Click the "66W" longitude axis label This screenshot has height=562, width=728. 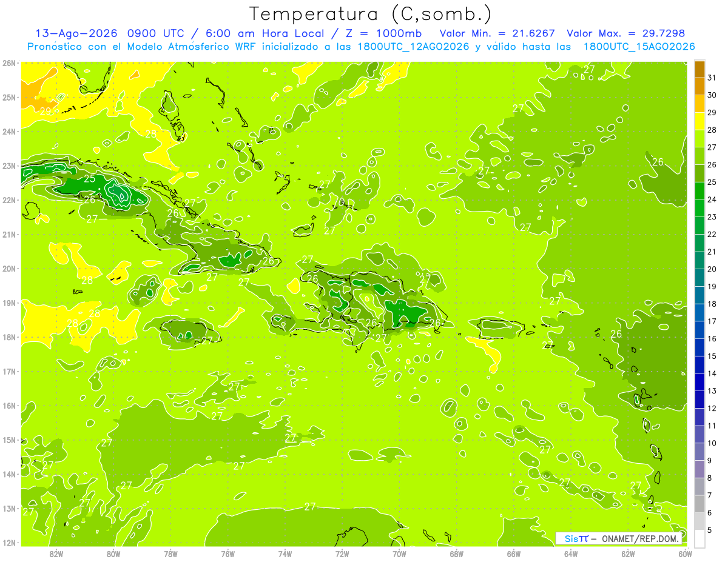click(514, 554)
